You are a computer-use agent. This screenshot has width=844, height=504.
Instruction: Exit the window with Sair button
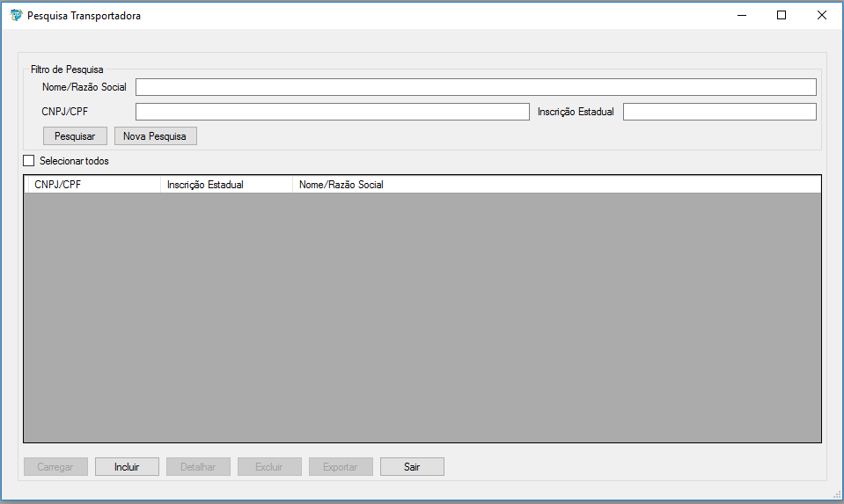click(412, 467)
